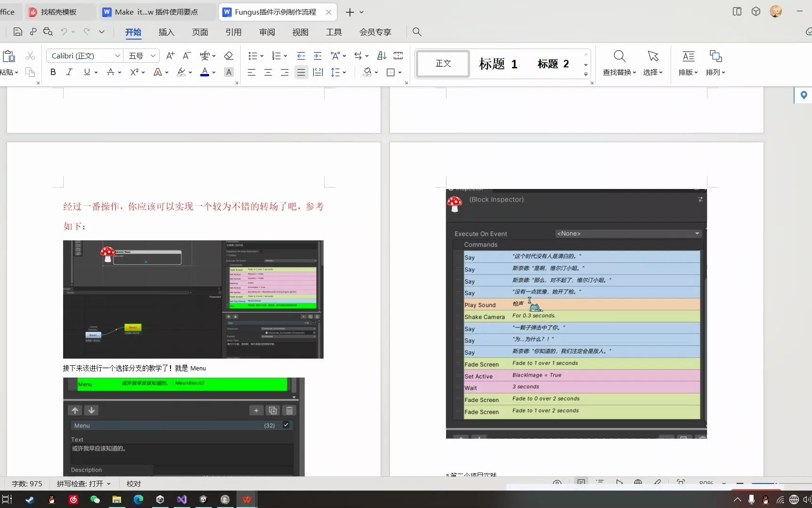Click the font color red A swatch
This screenshot has width=812, height=508.
(204, 72)
